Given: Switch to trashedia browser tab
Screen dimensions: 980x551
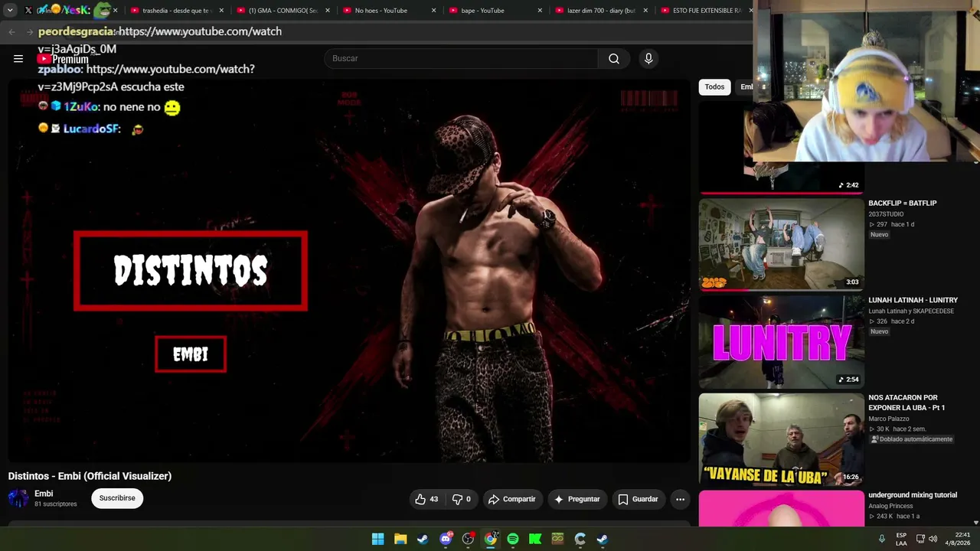Looking at the screenshot, I should click(x=176, y=11).
